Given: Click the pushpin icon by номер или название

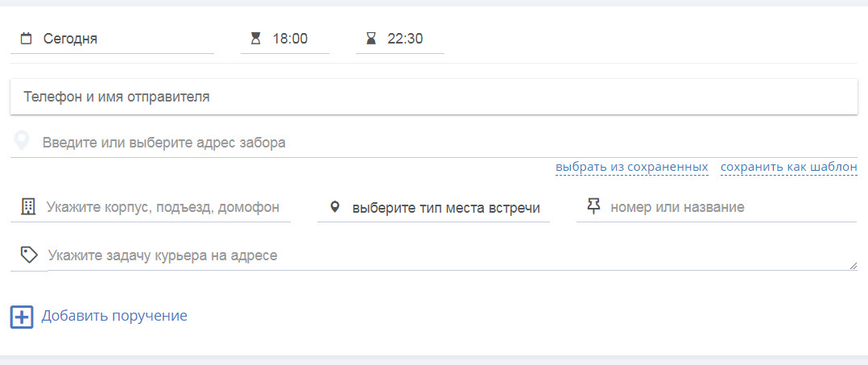Looking at the screenshot, I should point(594,207).
